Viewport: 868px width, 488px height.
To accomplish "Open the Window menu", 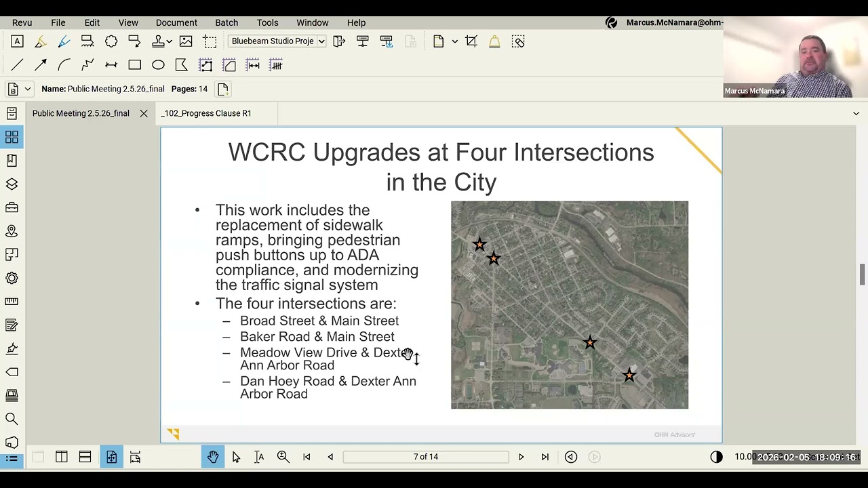I will pos(313,22).
